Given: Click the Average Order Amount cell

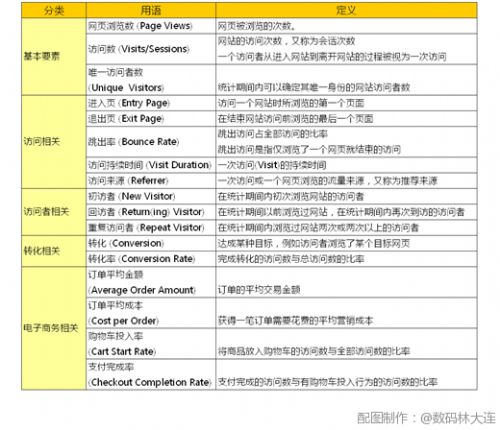Looking at the screenshot, I should click(x=151, y=282).
